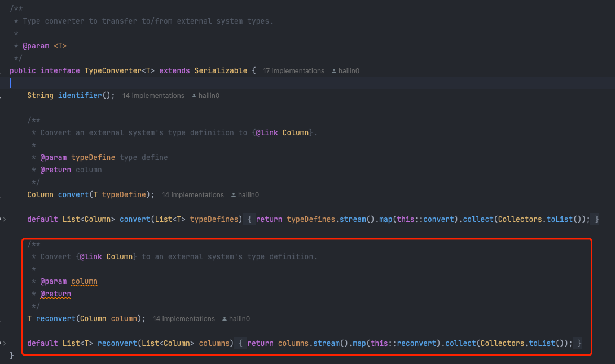Click the Serializable type name
The image size is (615, 364).
pos(221,70)
